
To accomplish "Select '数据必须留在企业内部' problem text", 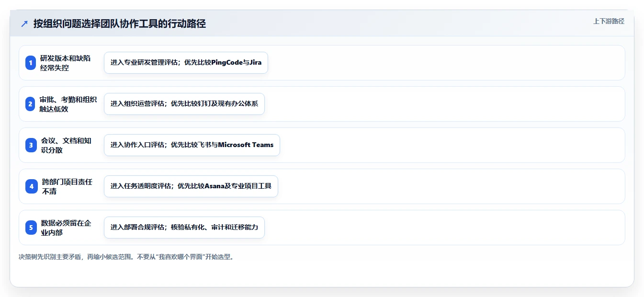I will 66,228.
